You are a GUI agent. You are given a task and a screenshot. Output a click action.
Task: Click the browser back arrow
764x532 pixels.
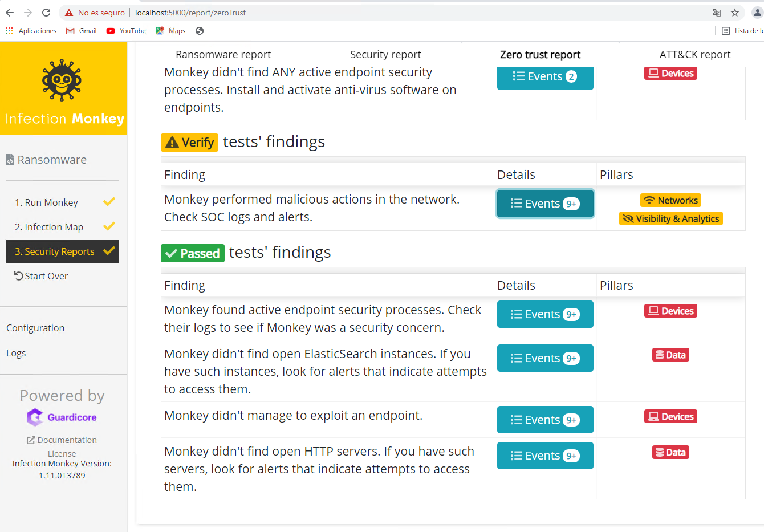[x=10, y=13]
